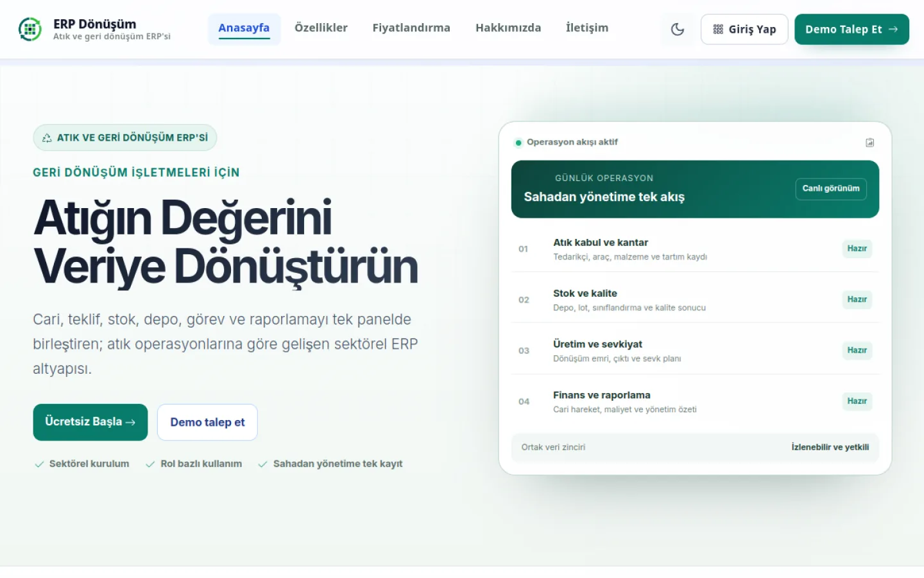Click the checkmark beside Sahadan yönetime tek kayıt
The height and width of the screenshot is (578, 924).
click(x=262, y=464)
